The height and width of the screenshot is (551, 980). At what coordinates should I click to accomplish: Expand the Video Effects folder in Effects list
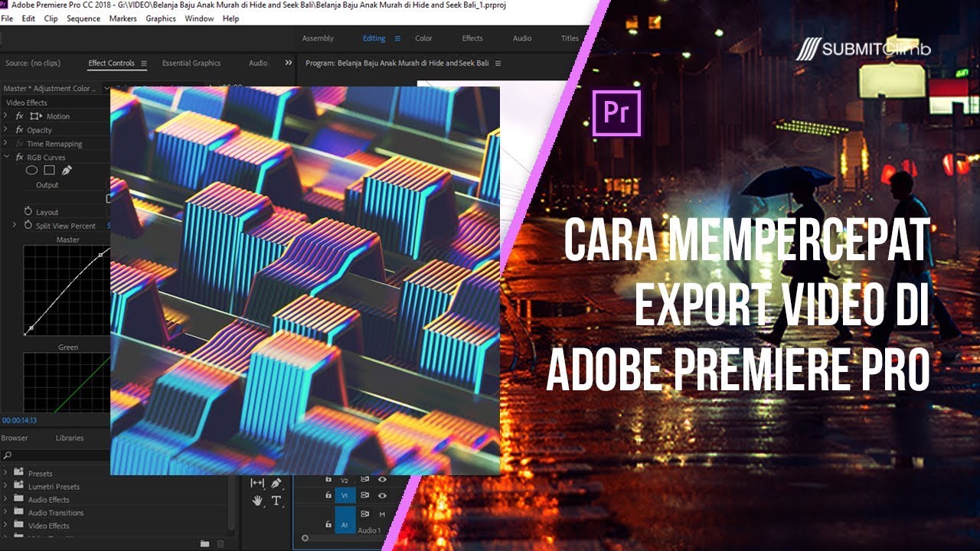(5, 525)
